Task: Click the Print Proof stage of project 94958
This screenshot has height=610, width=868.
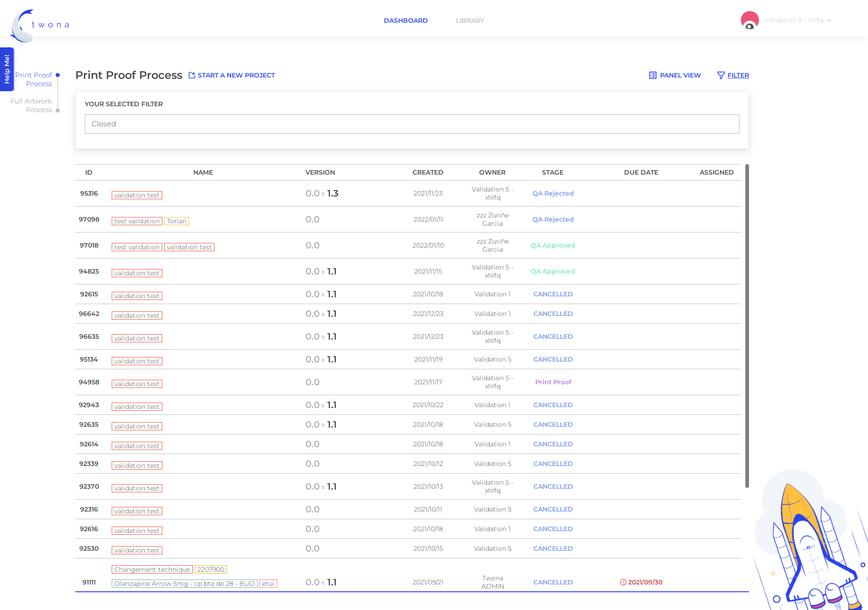Action: (x=553, y=382)
